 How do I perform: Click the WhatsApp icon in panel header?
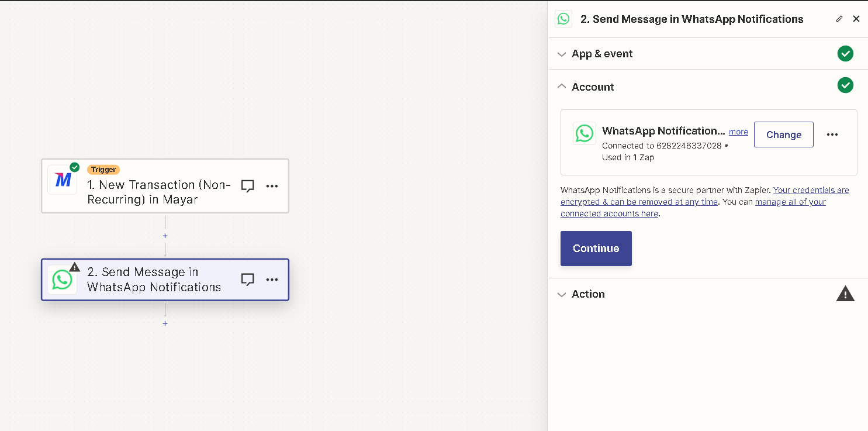pos(563,19)
